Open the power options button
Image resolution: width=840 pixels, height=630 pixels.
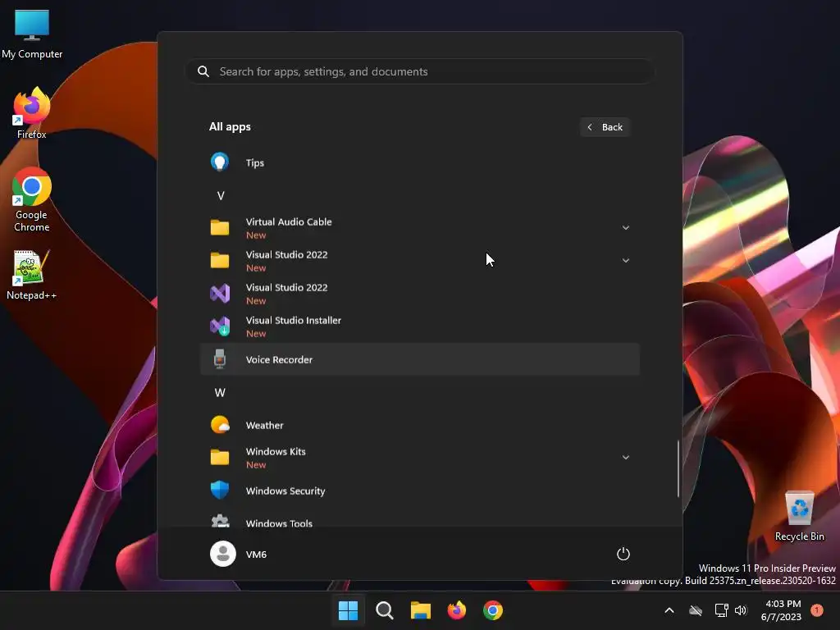tap(623, 554)
